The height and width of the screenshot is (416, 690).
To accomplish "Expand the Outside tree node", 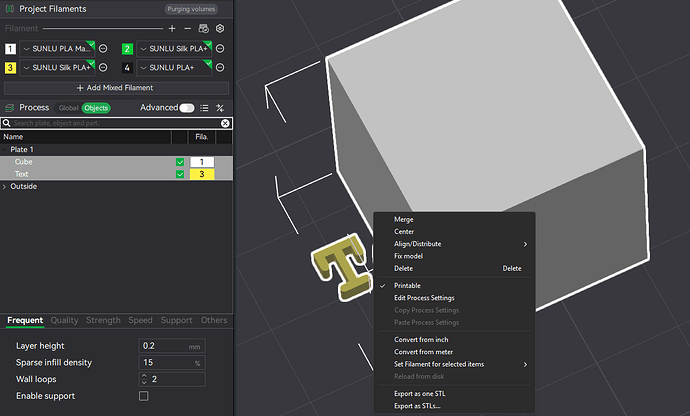I will (4, 187).
